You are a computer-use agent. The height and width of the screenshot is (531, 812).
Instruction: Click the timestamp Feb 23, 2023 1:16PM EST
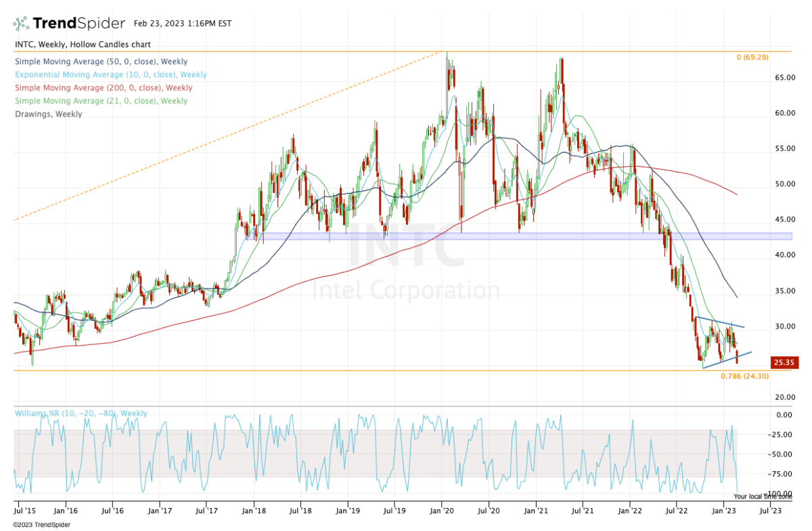(182, 23)
